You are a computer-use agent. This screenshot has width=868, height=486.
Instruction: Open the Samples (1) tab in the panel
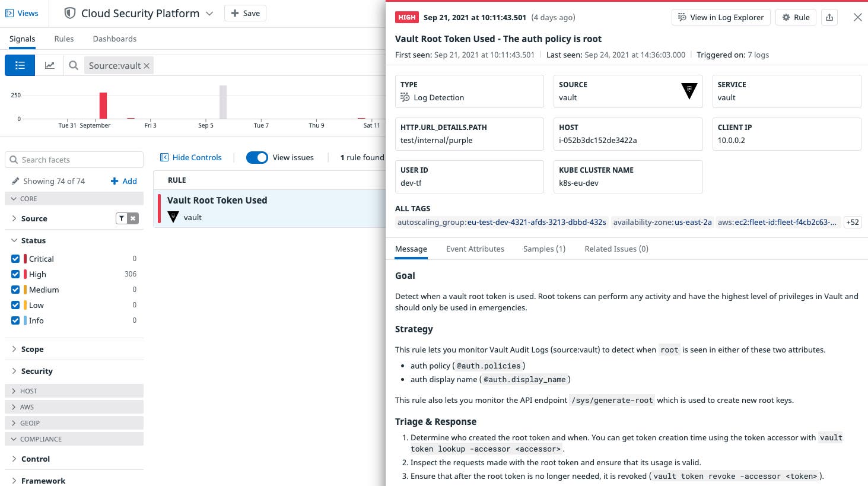tap(543, 249)
